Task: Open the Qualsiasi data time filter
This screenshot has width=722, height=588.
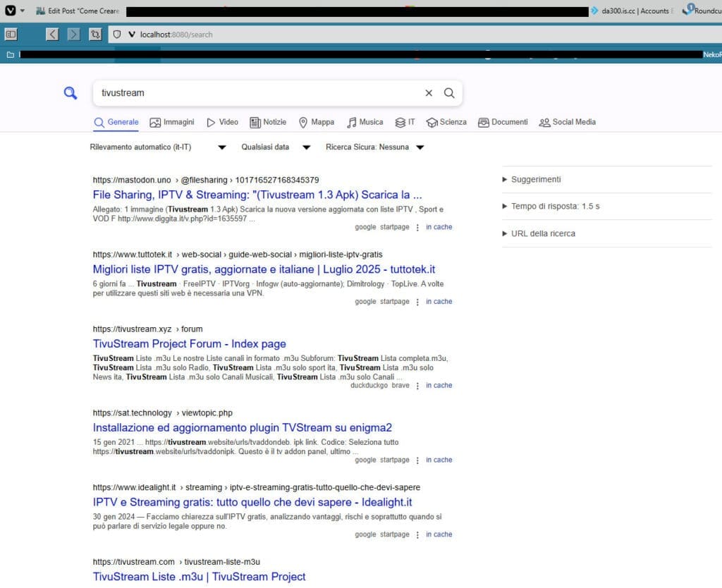Action: (276, 147)
